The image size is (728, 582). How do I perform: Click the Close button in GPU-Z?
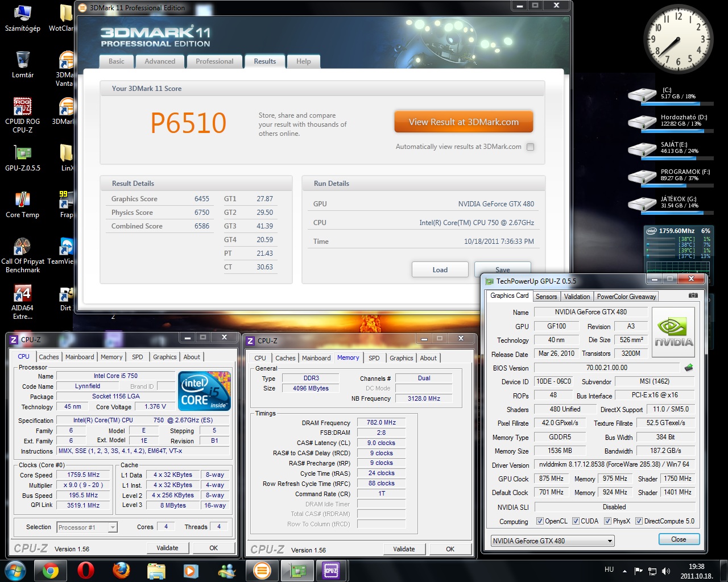(679, 539)
